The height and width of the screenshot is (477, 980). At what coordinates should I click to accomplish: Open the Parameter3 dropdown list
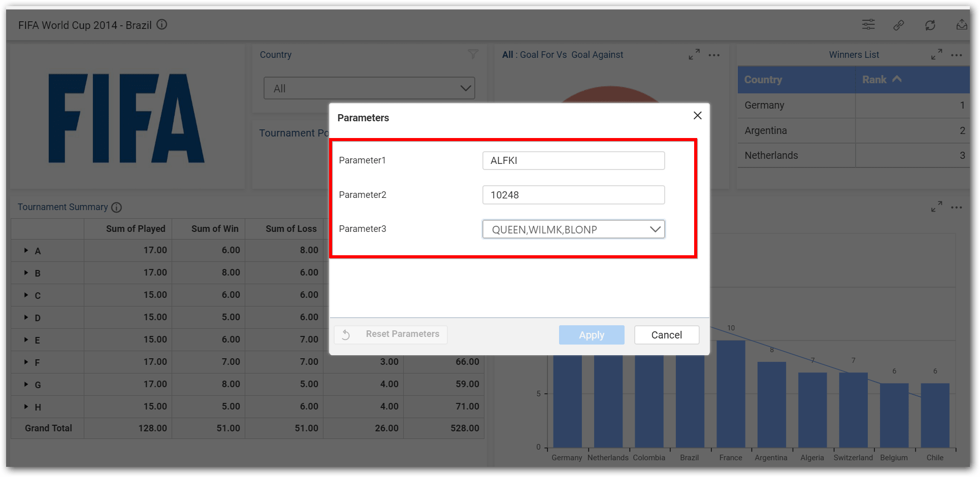pos(655,229)
